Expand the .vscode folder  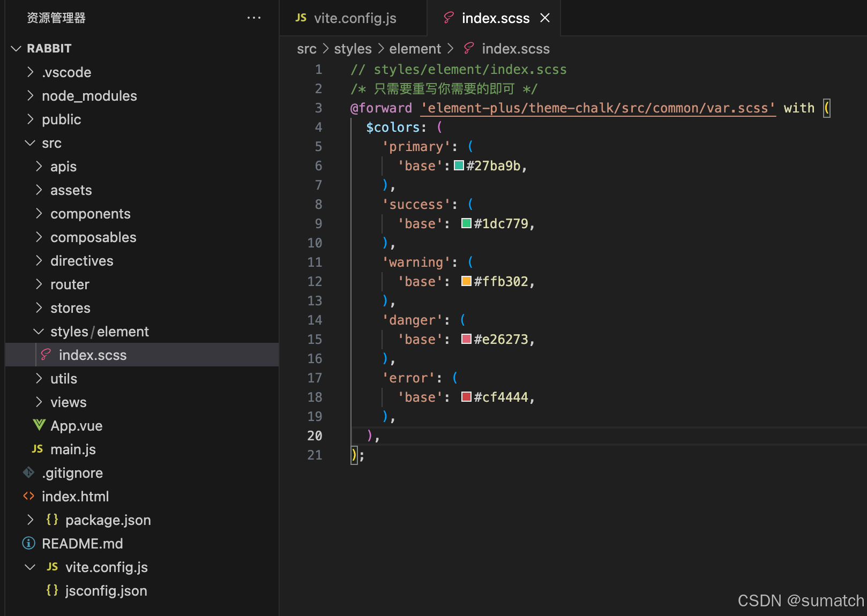31,72
